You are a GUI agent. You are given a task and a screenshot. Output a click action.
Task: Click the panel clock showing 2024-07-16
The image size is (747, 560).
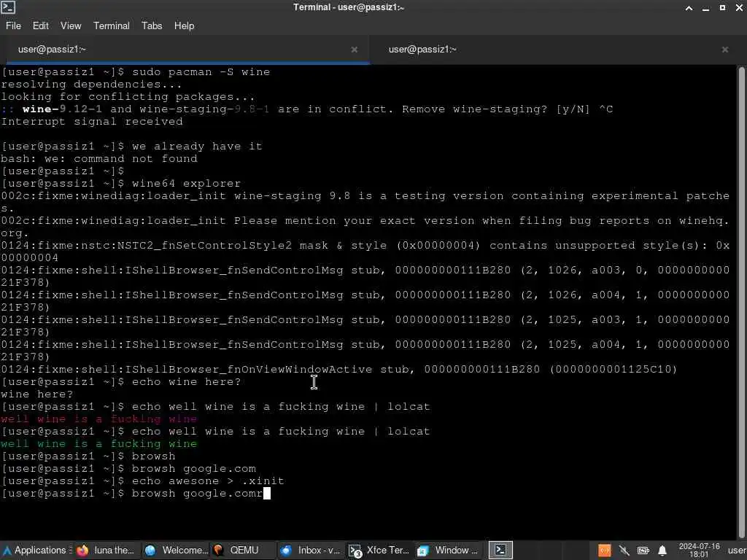[699, 551]
